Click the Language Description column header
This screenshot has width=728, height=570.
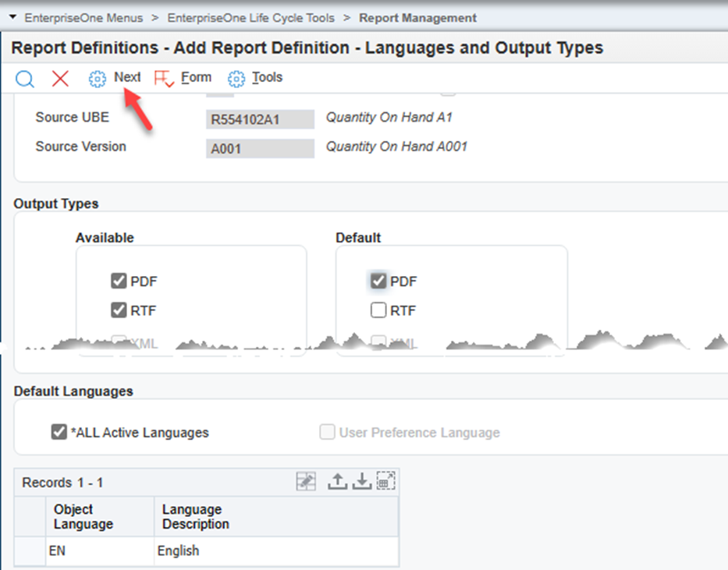276,516
